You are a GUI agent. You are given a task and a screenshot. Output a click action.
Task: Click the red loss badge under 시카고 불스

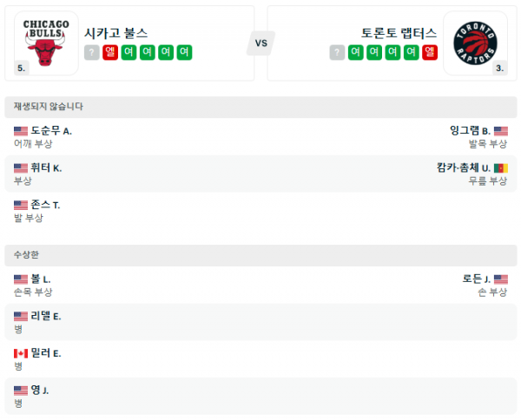click(110, 53)
